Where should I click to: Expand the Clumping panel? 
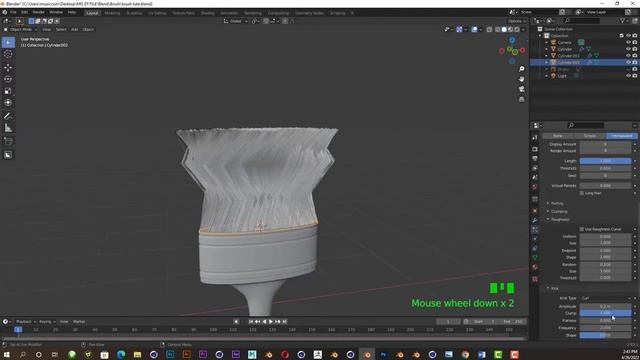click(x=558, y=211)
